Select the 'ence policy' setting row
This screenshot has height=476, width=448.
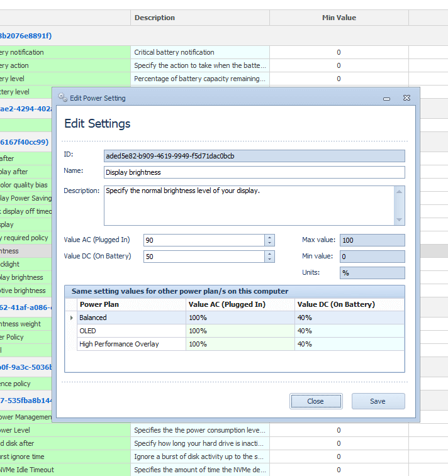pos(26,384)
